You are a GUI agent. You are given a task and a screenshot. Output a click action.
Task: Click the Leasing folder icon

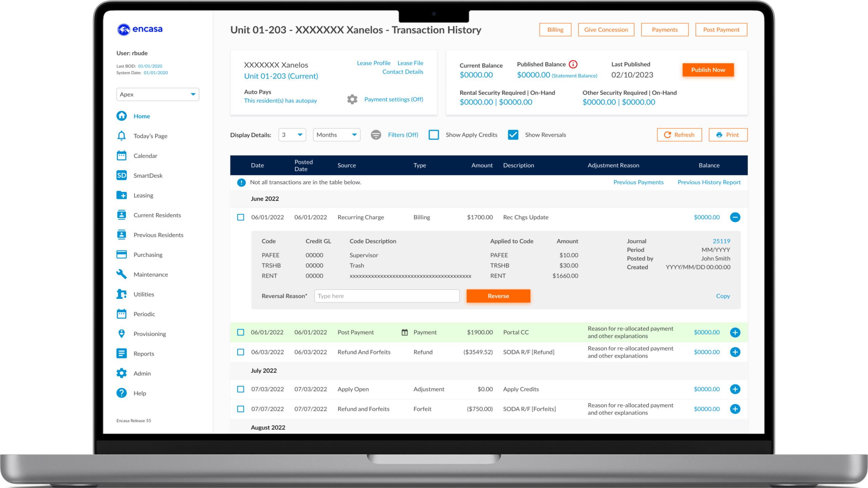(x=121, y=195)
